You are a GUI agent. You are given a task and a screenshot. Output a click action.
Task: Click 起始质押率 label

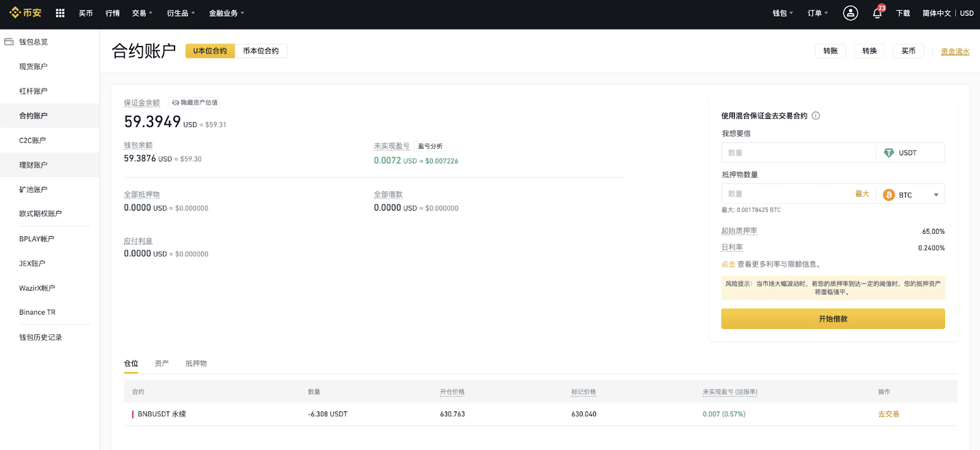pos(739,231)
